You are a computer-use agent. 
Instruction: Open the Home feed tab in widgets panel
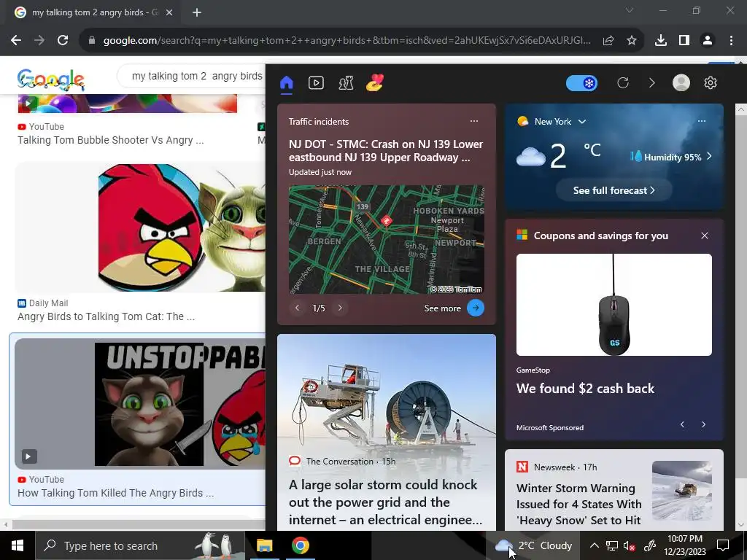(286, 83)
